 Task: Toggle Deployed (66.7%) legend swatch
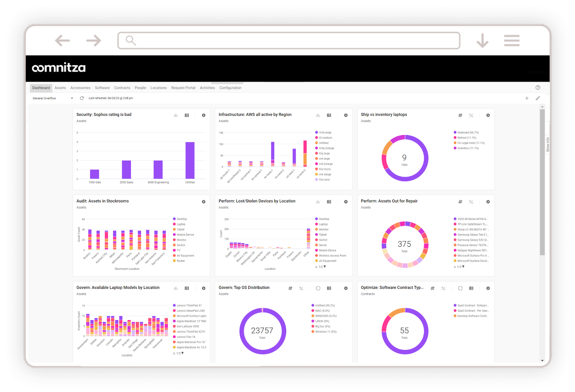455,133
